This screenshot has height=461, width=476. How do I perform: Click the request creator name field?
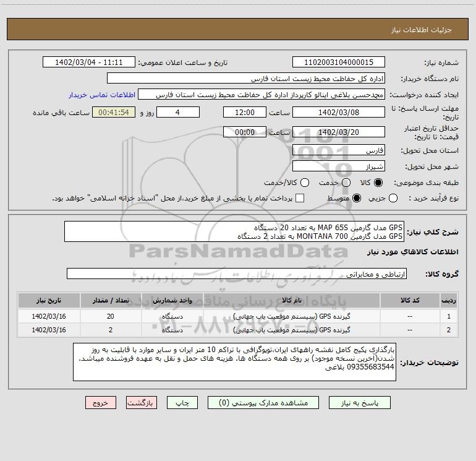[x=261, y=94]
